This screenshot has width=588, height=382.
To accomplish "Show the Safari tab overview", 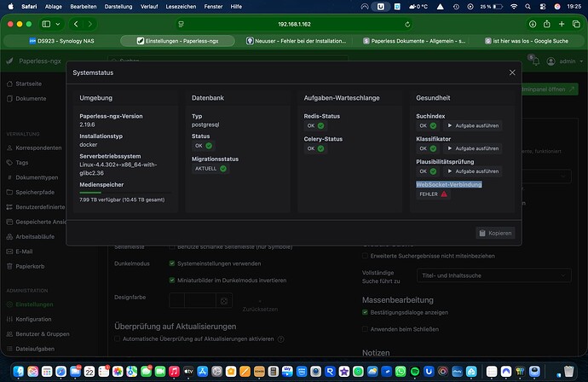I will point(576,24).
